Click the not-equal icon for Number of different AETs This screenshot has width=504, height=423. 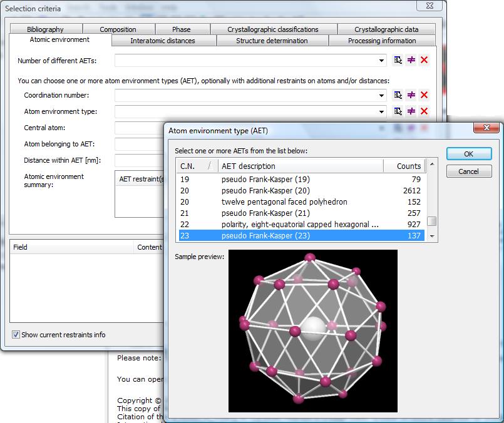click(411, 60)
